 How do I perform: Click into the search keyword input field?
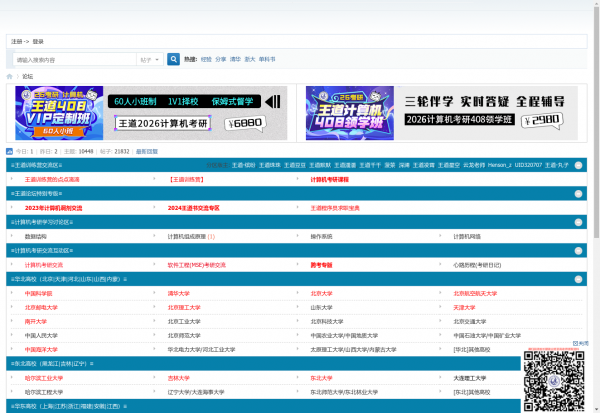click(x=75, y=60)
